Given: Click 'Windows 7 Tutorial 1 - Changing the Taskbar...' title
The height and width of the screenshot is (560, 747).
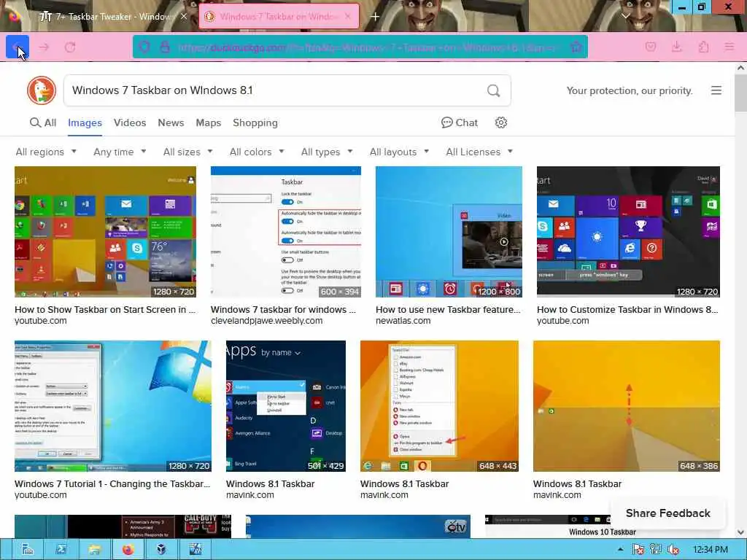Looking at the screenshot, I should coord(112,484).
